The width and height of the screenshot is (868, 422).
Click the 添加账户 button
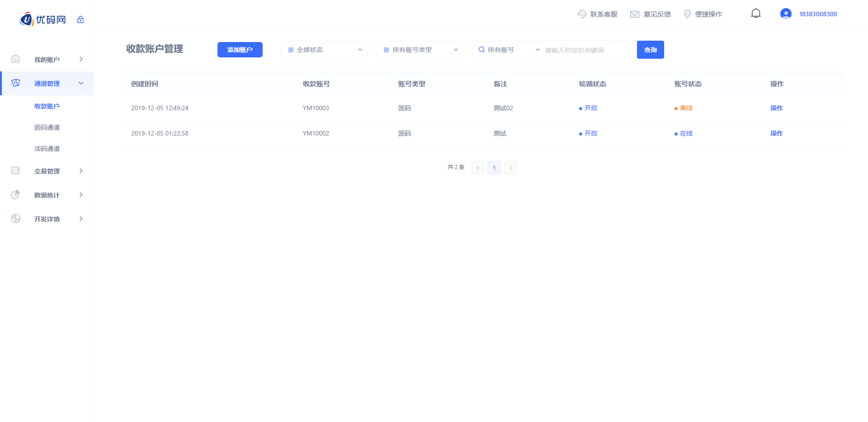pos(240,50)
